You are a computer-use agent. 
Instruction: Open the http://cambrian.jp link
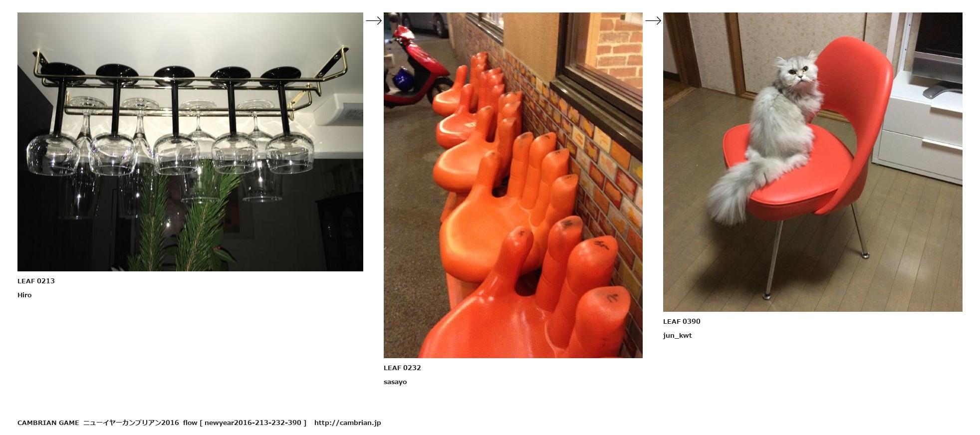coord(347,423)
